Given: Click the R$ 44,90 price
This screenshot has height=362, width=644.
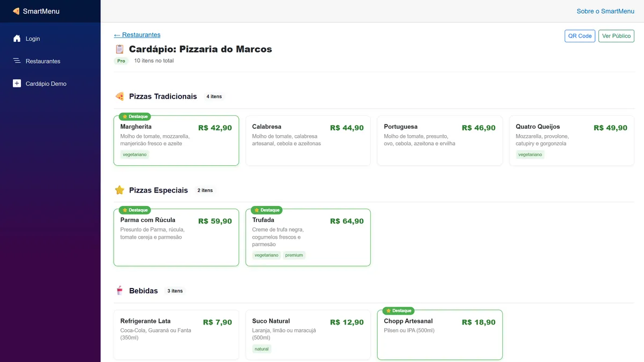Looking at the screenshot, I should click(x=347, y=128).
